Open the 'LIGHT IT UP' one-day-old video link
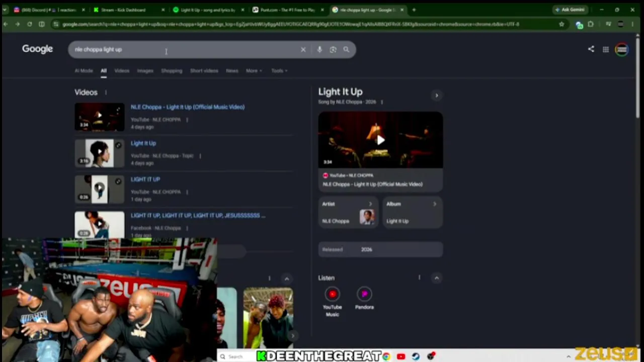This screenshot has width=644, height=362. (x=145, y=179)
